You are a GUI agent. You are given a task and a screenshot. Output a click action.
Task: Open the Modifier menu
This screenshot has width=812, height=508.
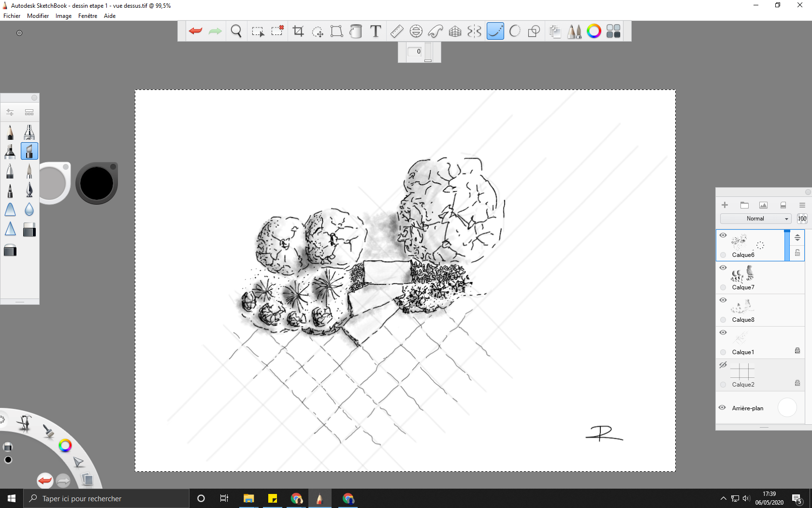[38, 16]
